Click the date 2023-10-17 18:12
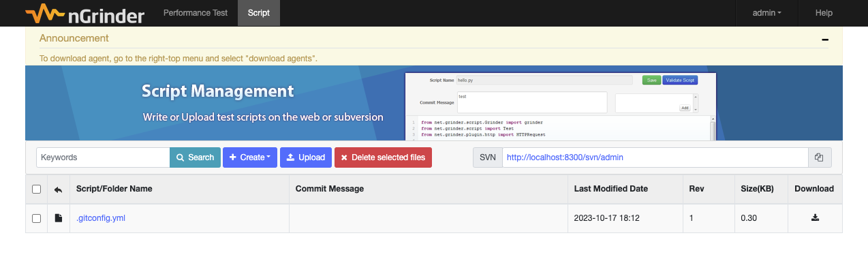The height and width of the screenshot is (257, 868). [x=606, y=218]
